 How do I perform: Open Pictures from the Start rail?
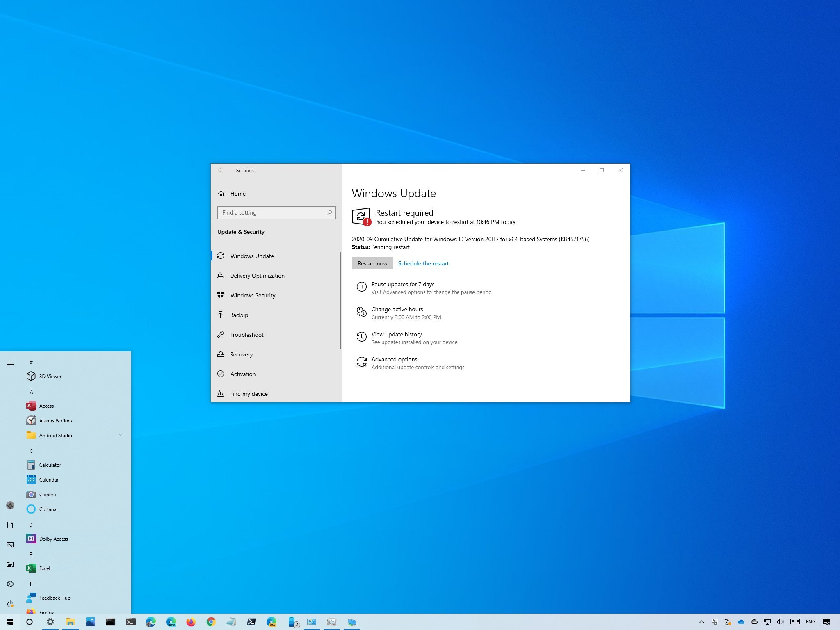point(10,545)
